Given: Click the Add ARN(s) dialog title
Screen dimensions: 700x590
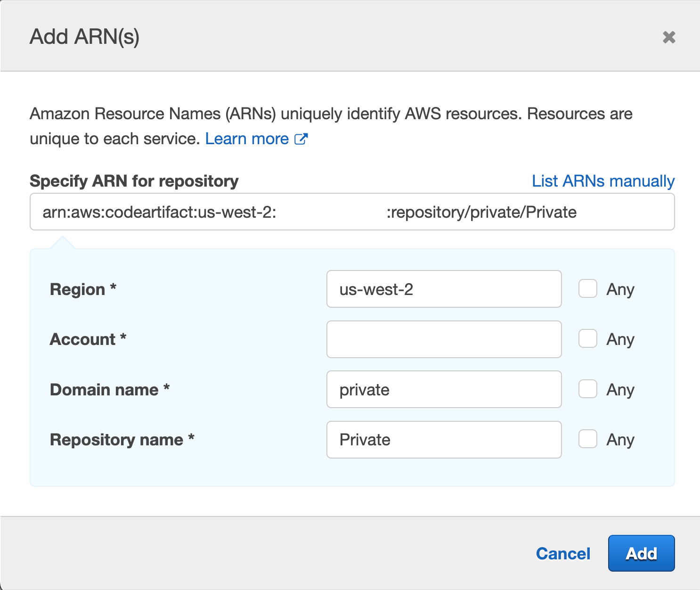Looking at the screenshot, I should pos(85,36).
